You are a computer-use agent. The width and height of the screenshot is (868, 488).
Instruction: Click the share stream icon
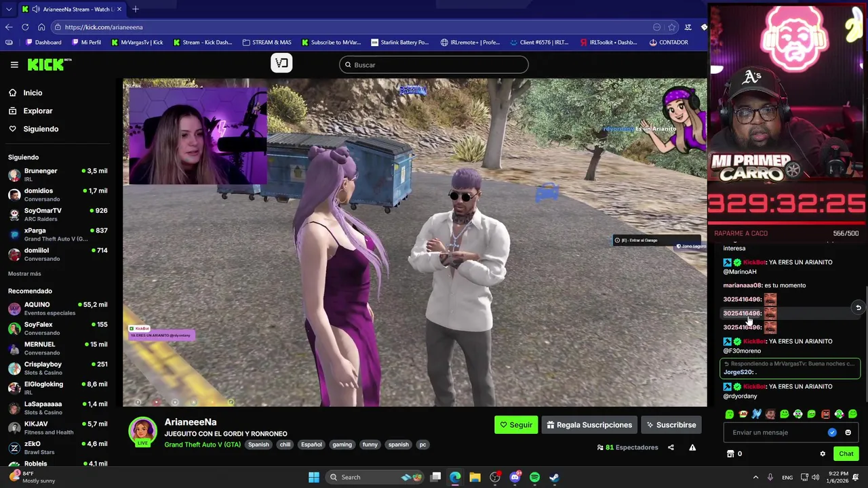[x=671, y=447]
